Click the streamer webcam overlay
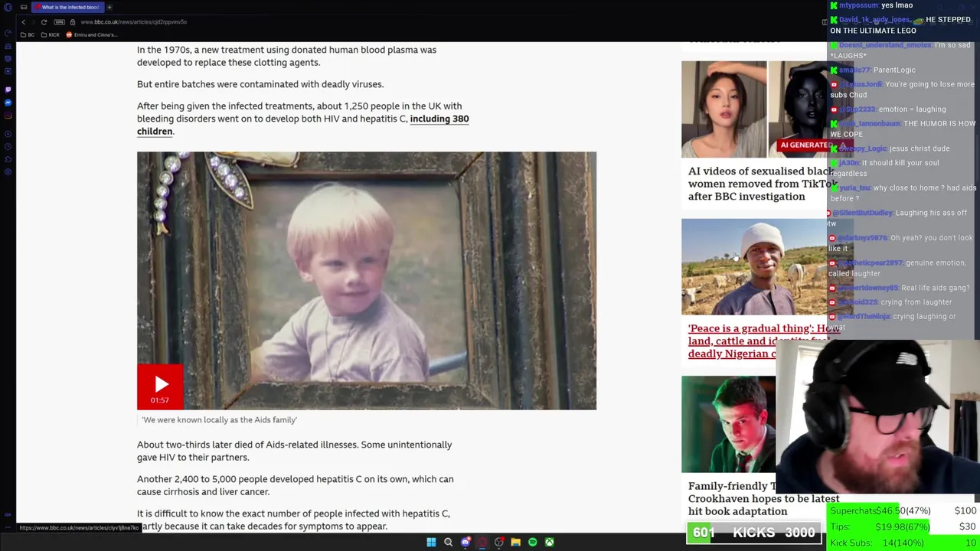This screenshot has height=551, width=980. tap(877, 421)
